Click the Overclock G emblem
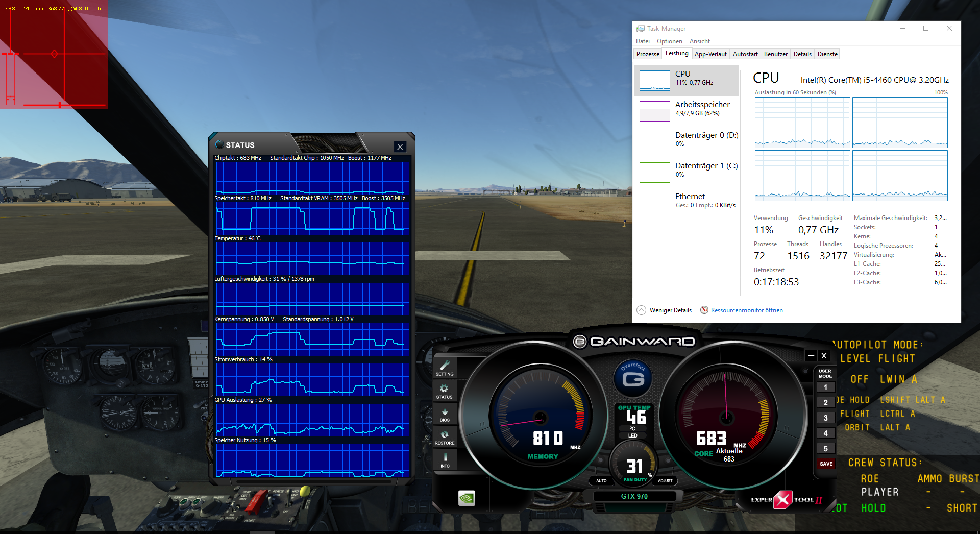This screenshot has width=980, height=534. click(x=633, y=378)
